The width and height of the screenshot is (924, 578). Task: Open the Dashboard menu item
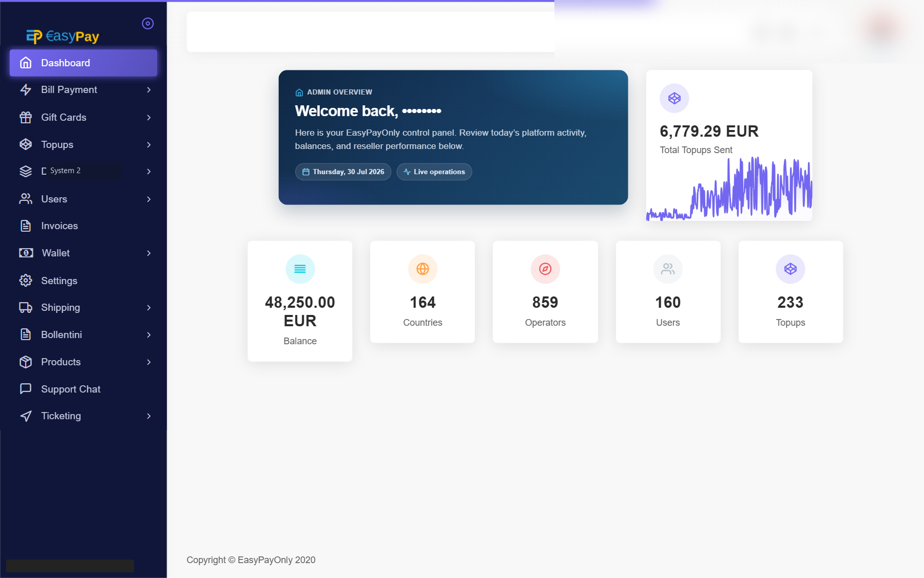tap(83, 63)
